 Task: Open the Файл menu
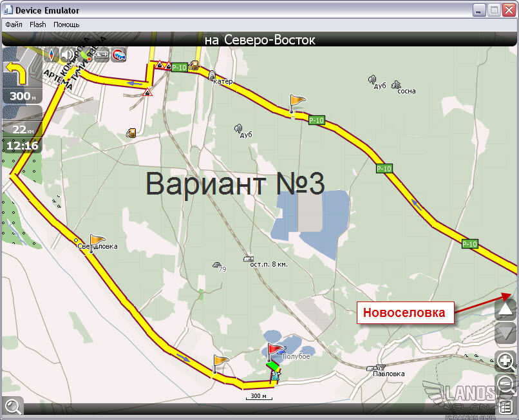coord(14,24)
